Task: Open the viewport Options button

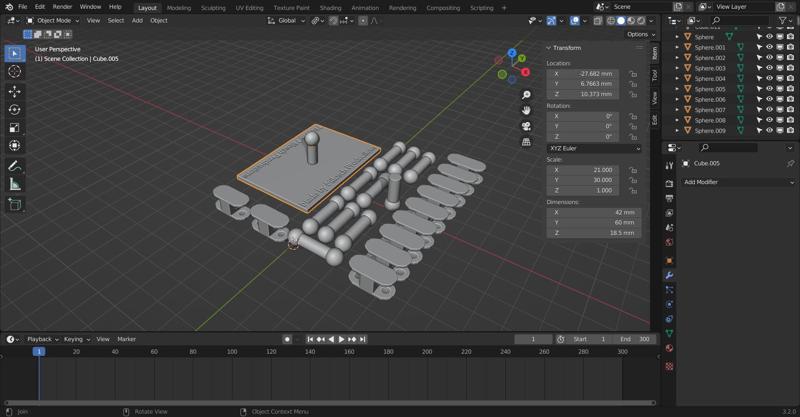Action: (x=638, y=34)
